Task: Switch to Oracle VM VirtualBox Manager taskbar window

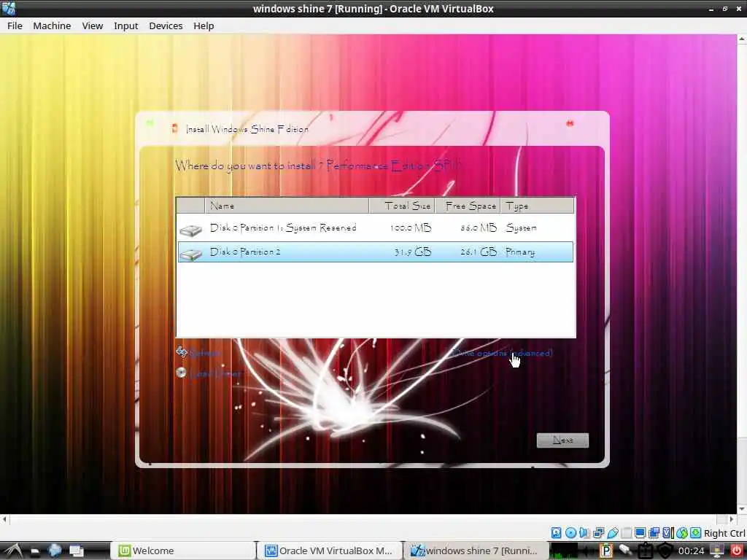Action: [330, 551]
